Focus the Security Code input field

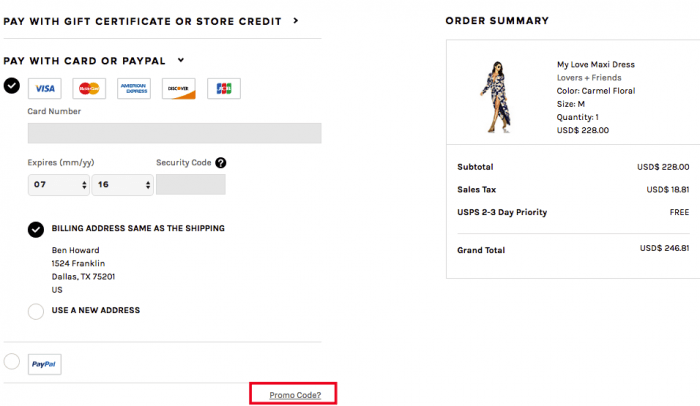click(x=190, y=185)
